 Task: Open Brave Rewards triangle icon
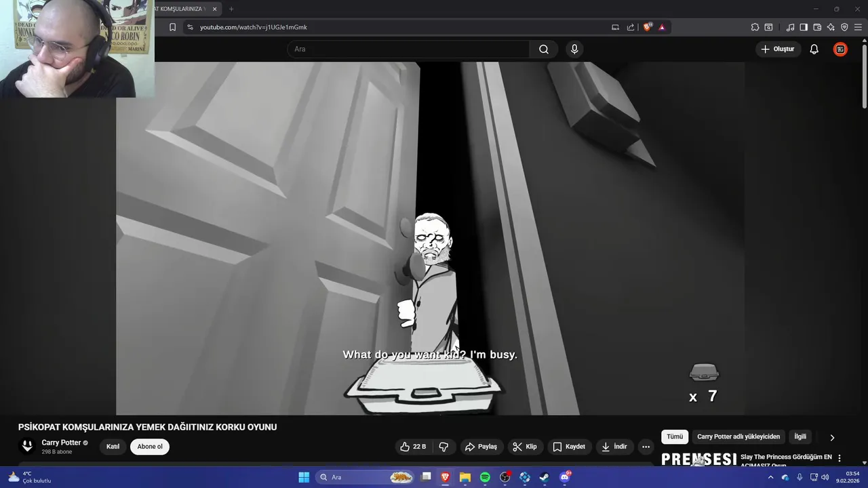coord(662,27)
